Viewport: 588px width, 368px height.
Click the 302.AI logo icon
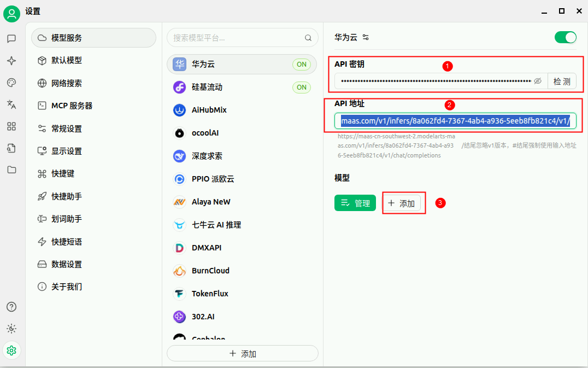pyautogui.click(x=180, y=317)
